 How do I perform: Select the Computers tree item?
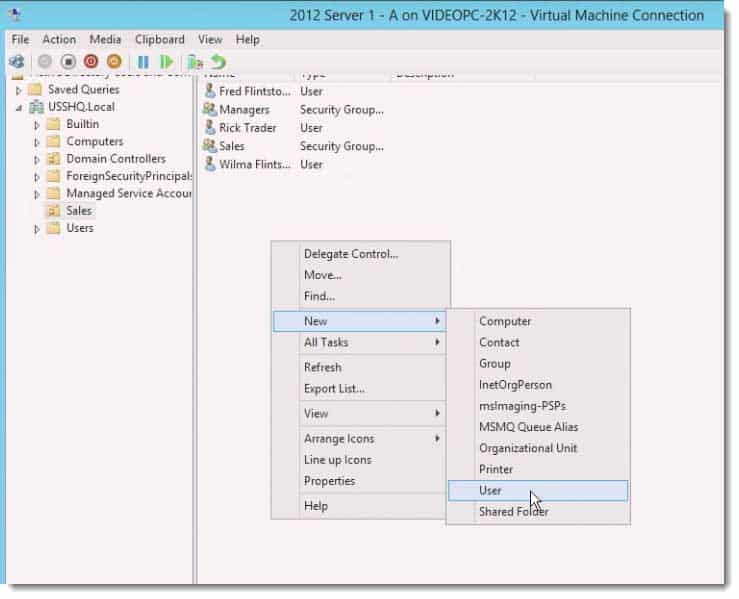click(x=95, y=141)
